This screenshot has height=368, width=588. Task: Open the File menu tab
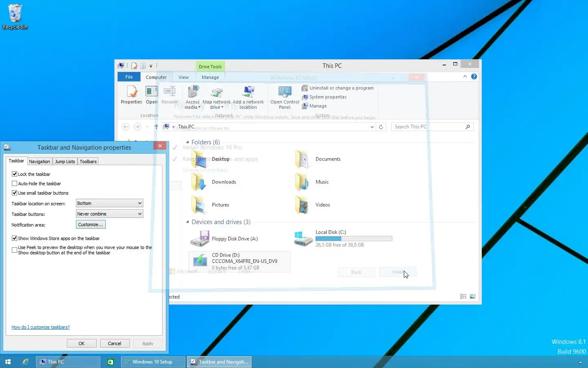(x=129, y=77)
